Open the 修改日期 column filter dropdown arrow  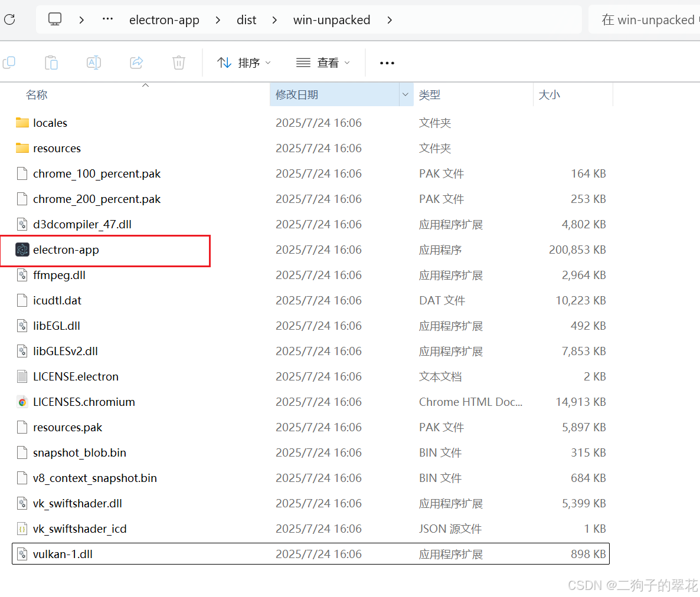click(405, 94)
